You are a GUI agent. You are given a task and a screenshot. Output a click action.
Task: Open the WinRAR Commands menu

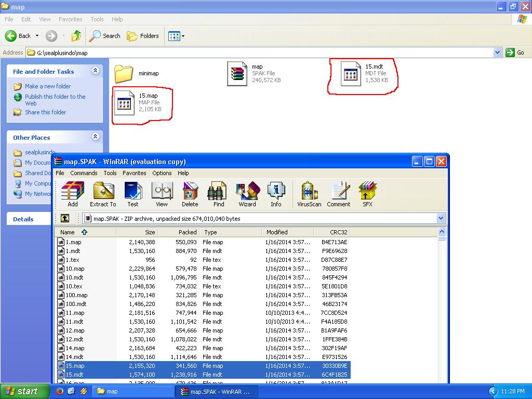click(84, 173)
